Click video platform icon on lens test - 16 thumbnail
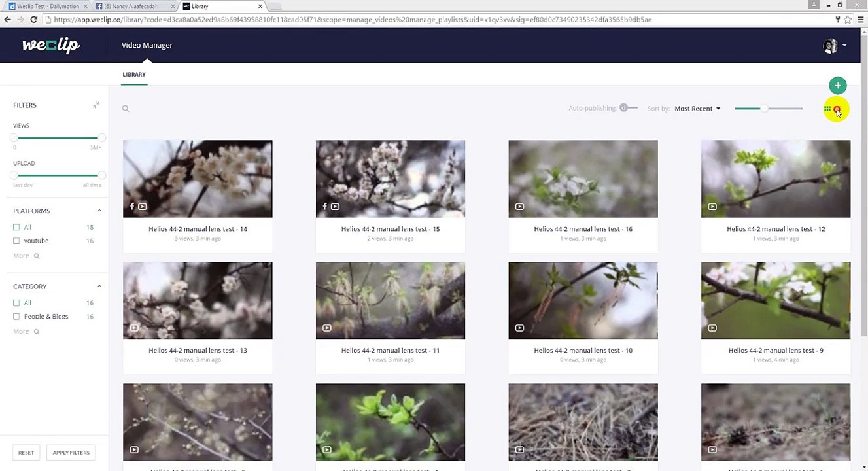The height and width of the screenshot is (471, 868). click(519, 207)
